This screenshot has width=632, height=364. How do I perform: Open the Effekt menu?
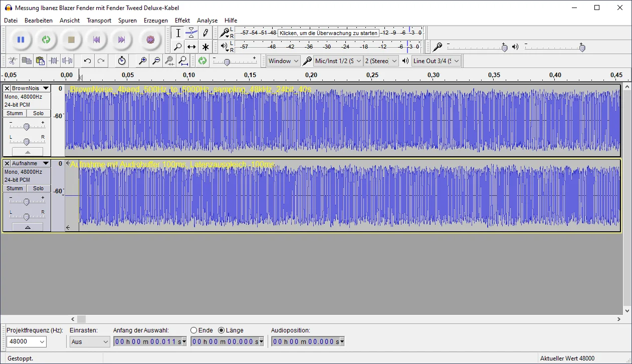(182, 21)
